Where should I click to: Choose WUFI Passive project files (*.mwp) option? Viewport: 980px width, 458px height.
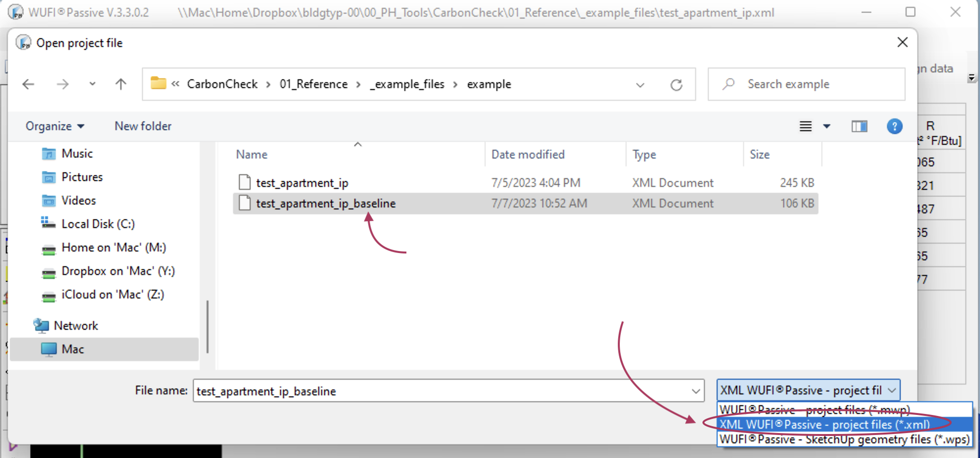click(x=845, y=409)
